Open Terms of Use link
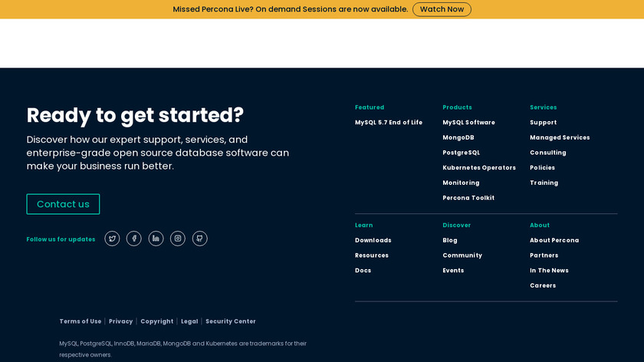Screen dimensions: 644x362 point(80,321)
